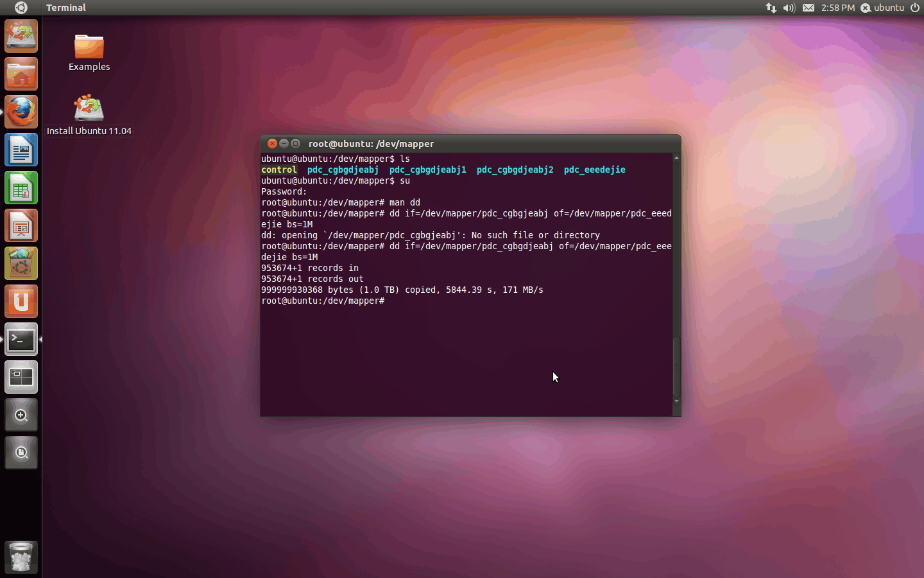This screenshot has width=924, height=578.
Task: Open Ubuntu One from the launcher
Action: pyautogui.click(x=21, y=301)
